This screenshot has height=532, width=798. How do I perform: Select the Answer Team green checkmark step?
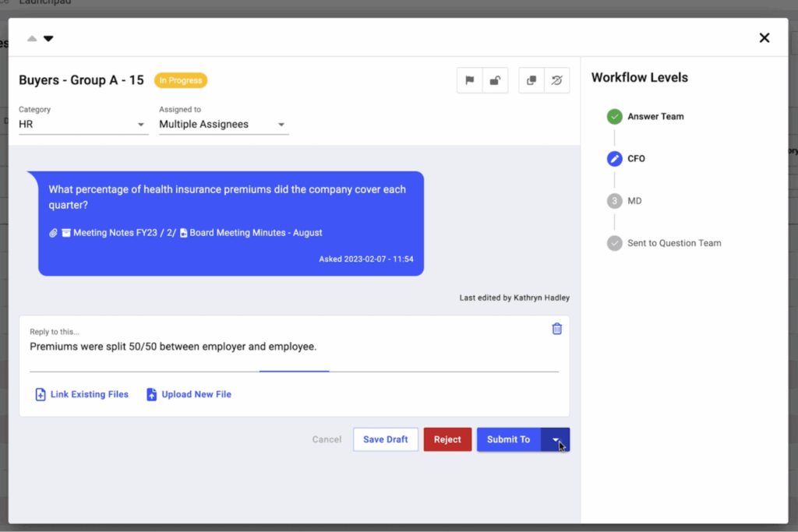(x=615, y=117)
